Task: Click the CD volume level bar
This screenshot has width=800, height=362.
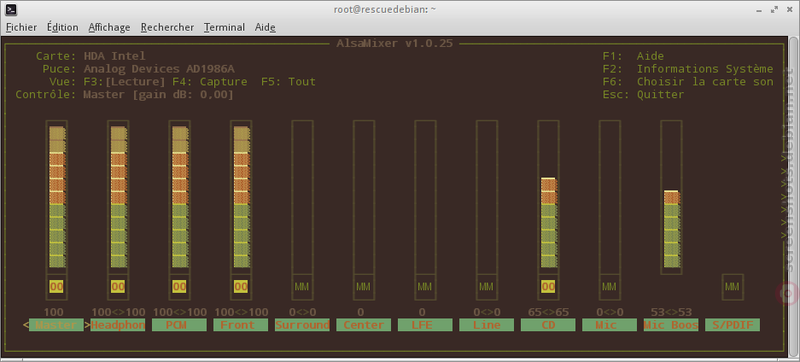Action: pyautogui.click(x=548, y=222)
